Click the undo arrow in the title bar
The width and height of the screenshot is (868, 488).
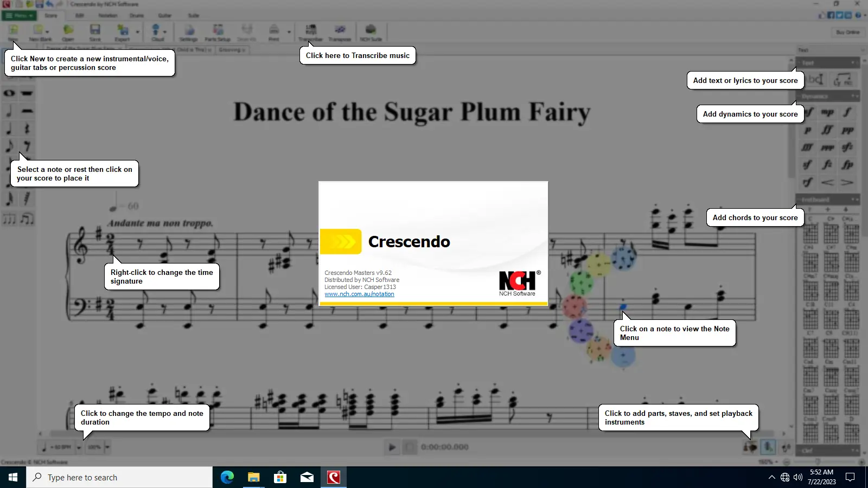tap(49, 4)
